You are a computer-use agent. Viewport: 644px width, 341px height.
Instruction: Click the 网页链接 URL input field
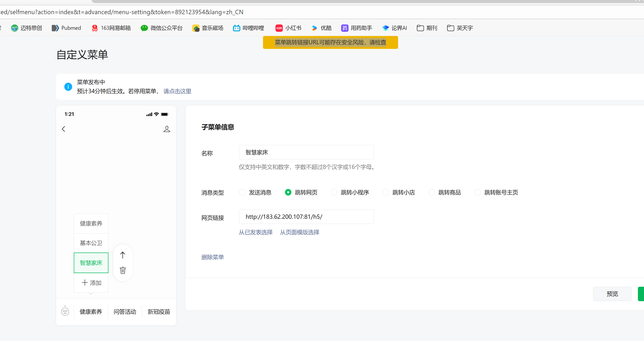pos(306,217)
